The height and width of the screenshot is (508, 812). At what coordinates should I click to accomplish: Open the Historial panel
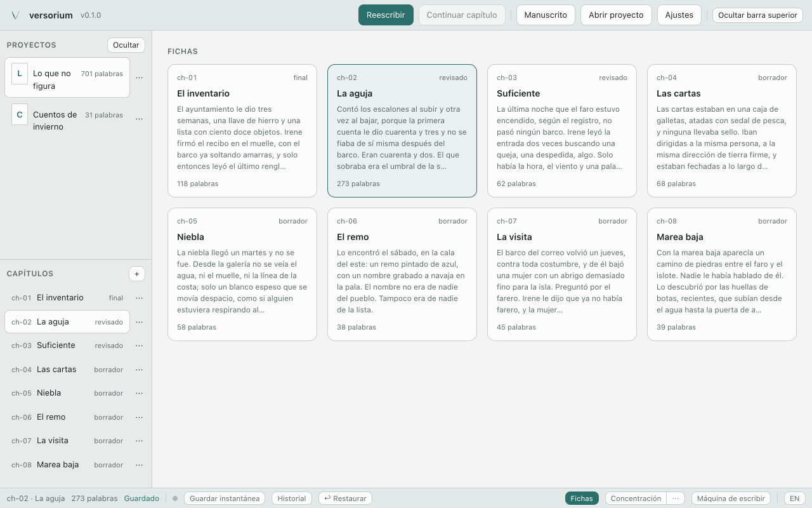[292, 498]
